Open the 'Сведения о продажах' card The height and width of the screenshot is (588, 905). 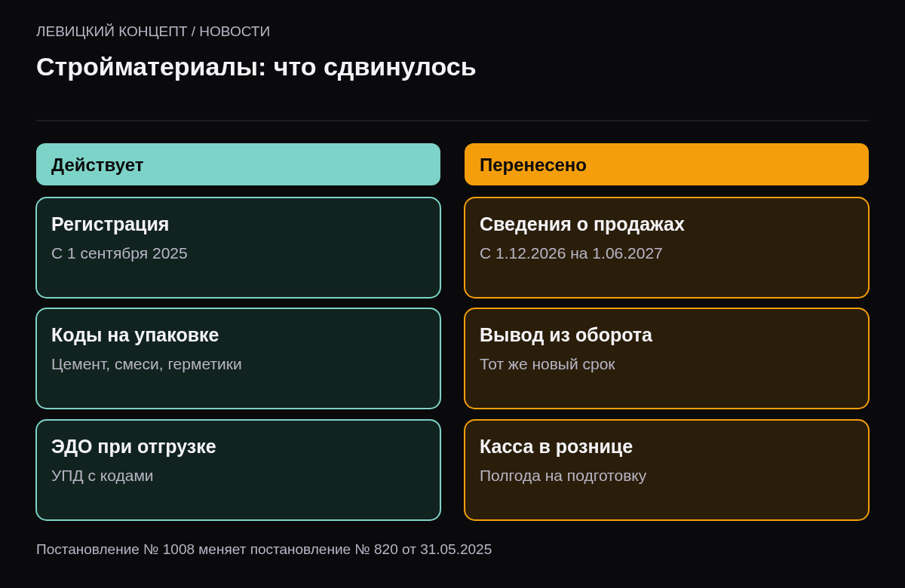click(x=667, y=248)
